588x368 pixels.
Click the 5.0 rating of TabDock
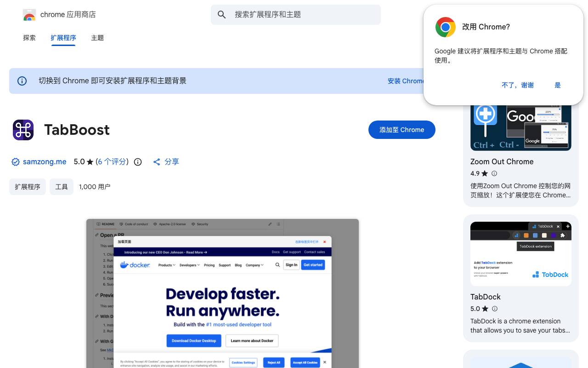click(x=475, y=309)
